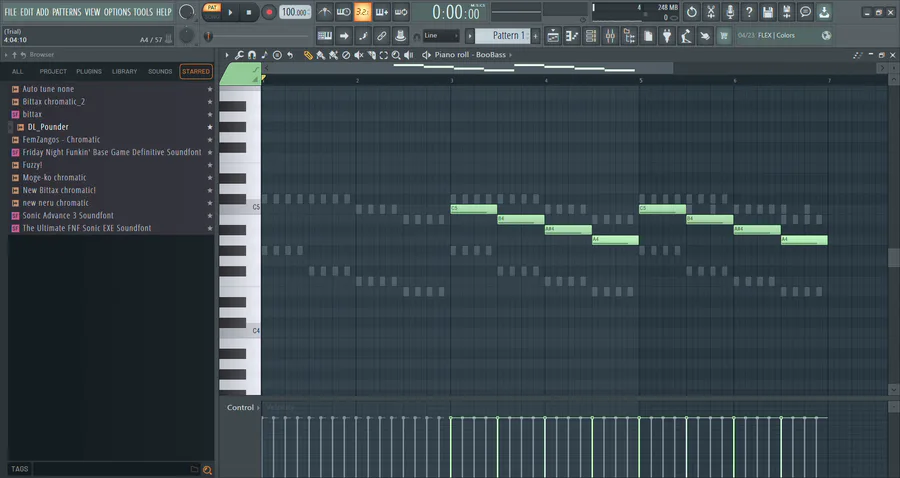Start playback with the Play button
900x478 pixels.
(x=230, y=12)
